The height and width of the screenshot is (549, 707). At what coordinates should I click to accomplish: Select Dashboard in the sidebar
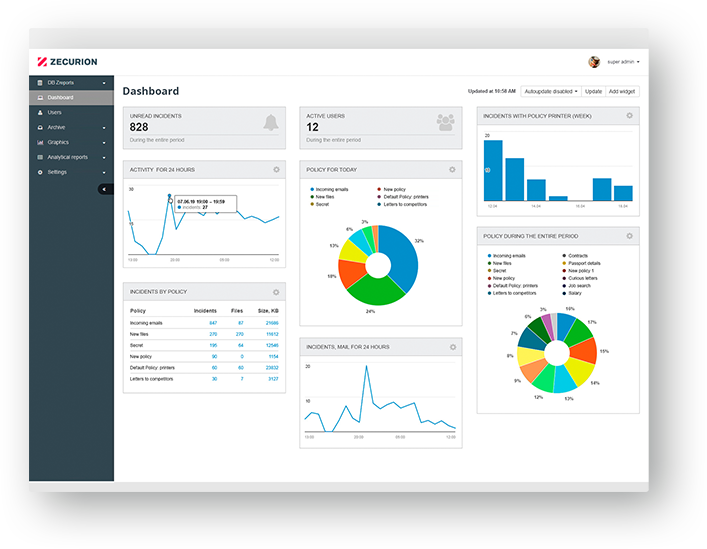pyautogui.click(x=71, y=97)
